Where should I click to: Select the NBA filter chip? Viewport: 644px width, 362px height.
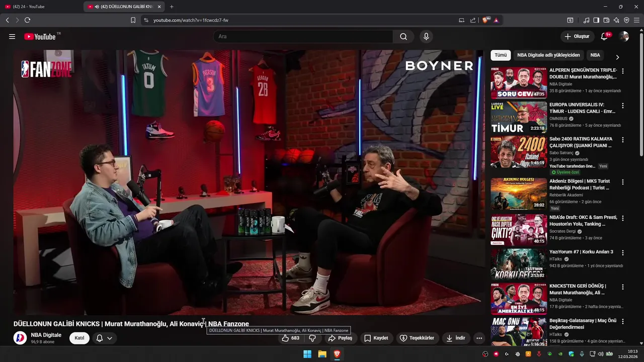point(595,55)
